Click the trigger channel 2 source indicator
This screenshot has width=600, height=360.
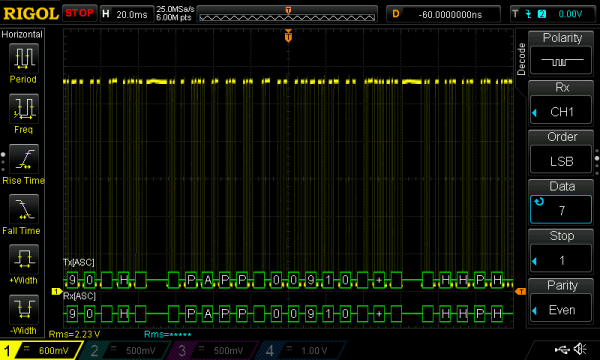pos(541,14)
